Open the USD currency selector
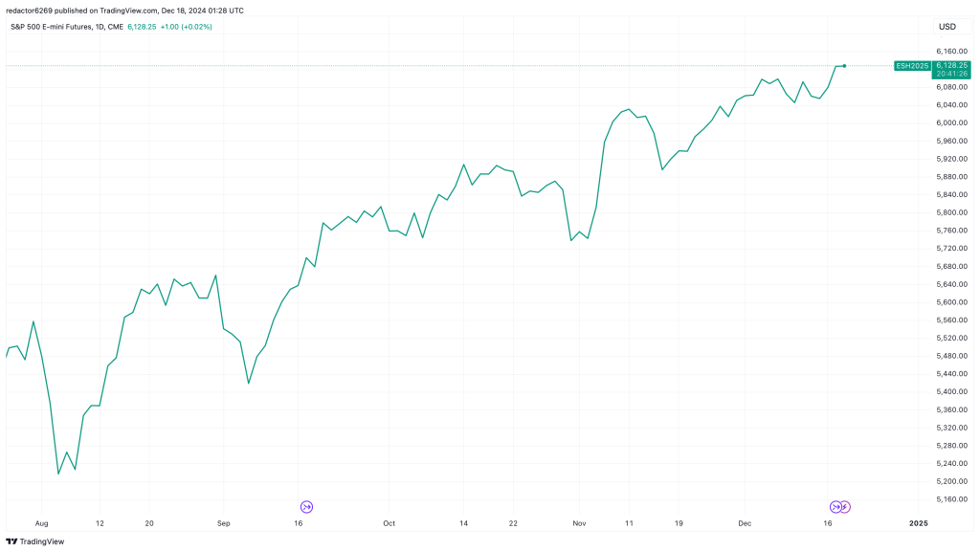The image size is (980, 552). (x=947, y=26)
